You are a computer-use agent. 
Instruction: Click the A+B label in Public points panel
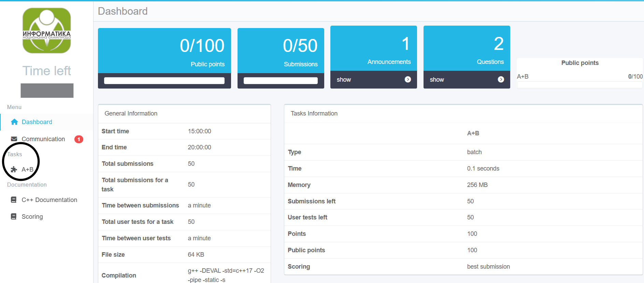[523, 77]
